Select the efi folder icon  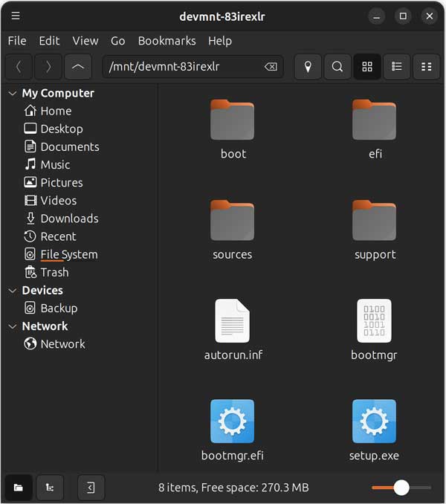[x=374, y=120]
